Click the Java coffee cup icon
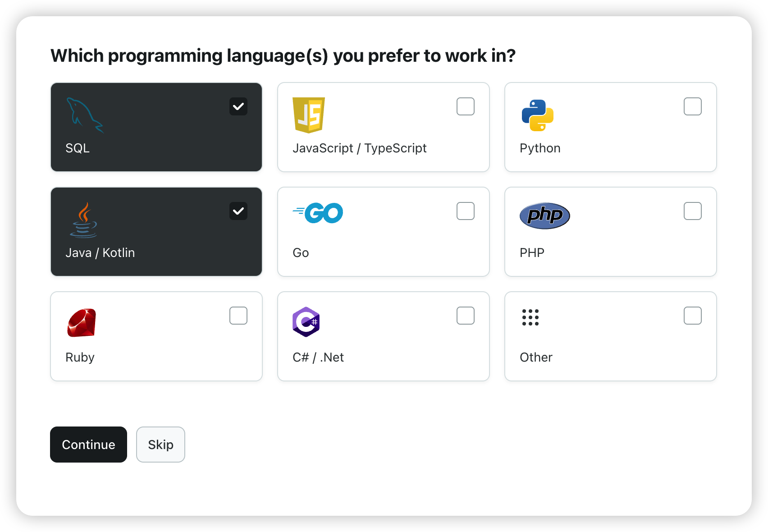The height and width of the screenshot is (532, 768). 84,220
